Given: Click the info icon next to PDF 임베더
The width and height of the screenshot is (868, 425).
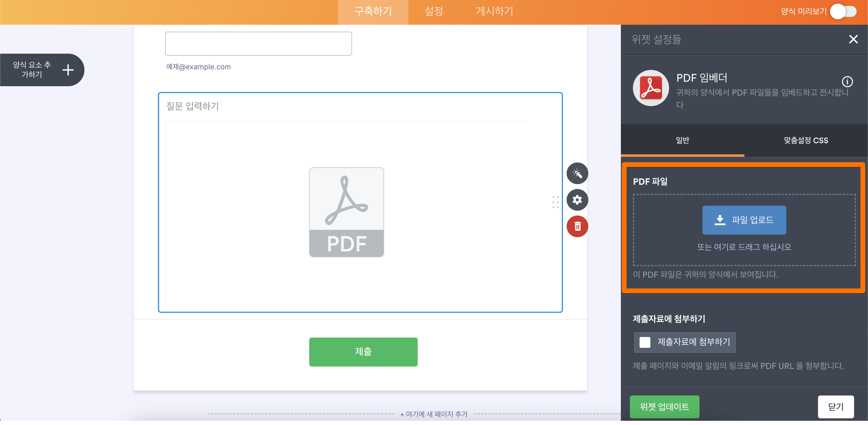Looking at the screenshot, I should pos(848,82).
